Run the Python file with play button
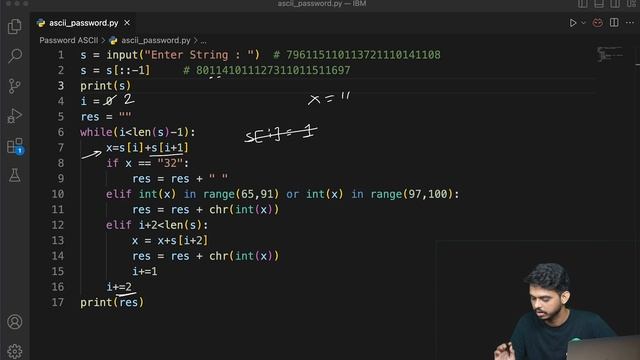This screenshot has width=640, height=360. click(x=573, y=23)
